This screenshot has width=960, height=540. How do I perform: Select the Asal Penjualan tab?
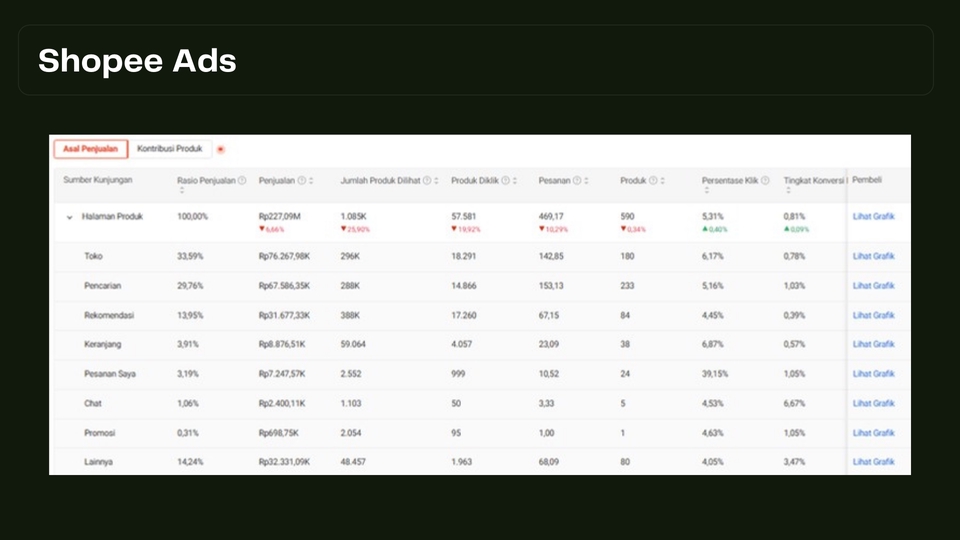pos(90,149)
